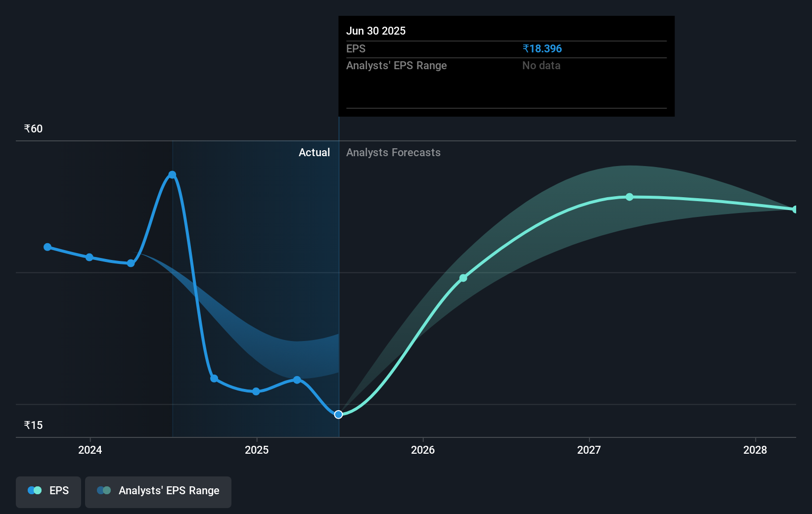The width and height of the screenshot is (812, 514).
Task: Select the blue EPS data point for Jun 30 2025
Action: coord(339,415)
